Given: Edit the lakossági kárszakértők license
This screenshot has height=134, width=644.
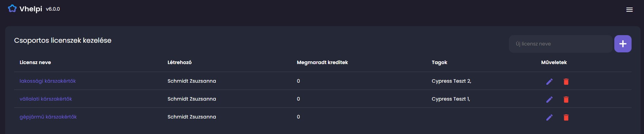Looking at the screenshot, I should coord(549,82).
